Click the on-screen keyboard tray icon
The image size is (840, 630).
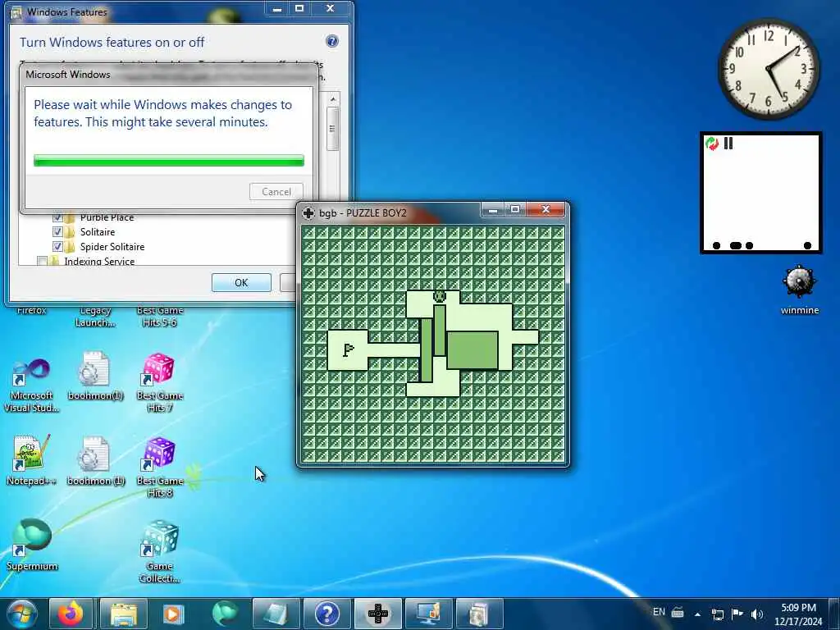[x=678, y=612]
